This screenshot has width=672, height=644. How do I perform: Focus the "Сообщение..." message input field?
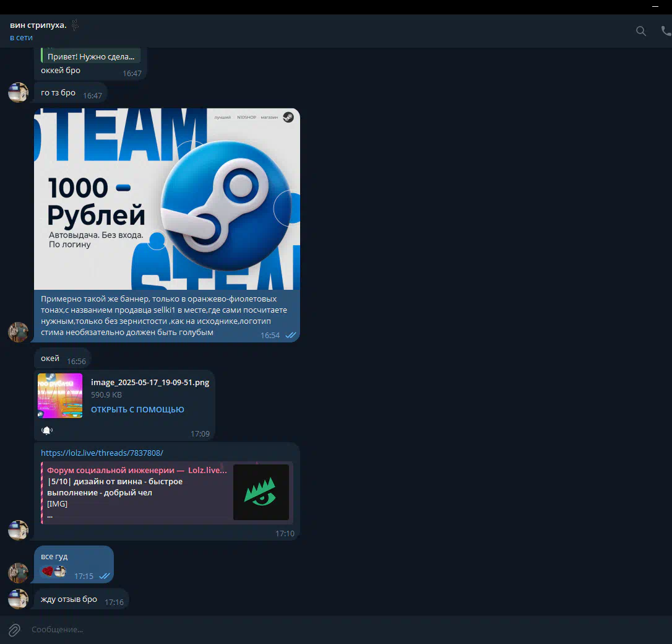[x=334, y=629]
